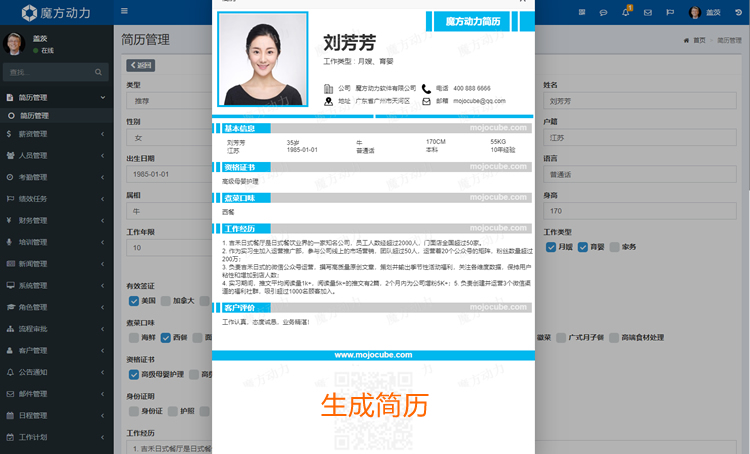Screen dimensions: 750x454
Task: Click the sitemap icon for 流程审批
Action: (10, 329)
